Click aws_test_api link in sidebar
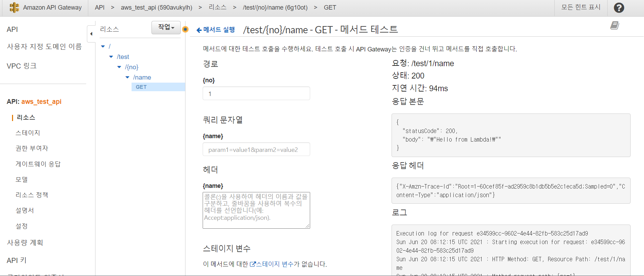Screen dimensions: 644x276 41,101
